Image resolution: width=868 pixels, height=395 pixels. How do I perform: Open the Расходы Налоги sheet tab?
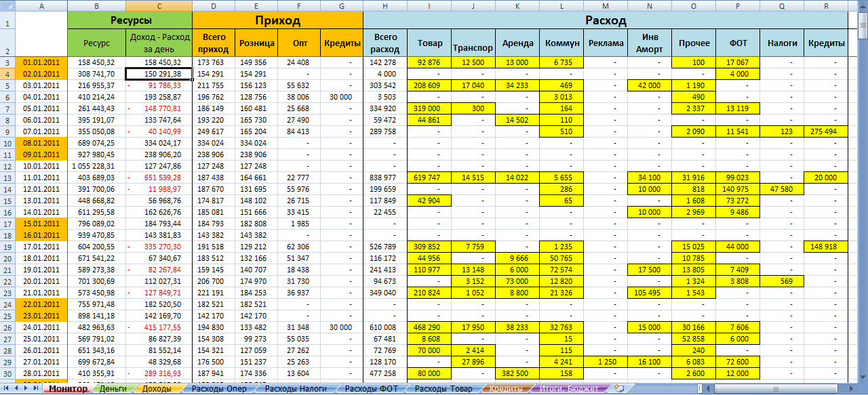[295, 389]
